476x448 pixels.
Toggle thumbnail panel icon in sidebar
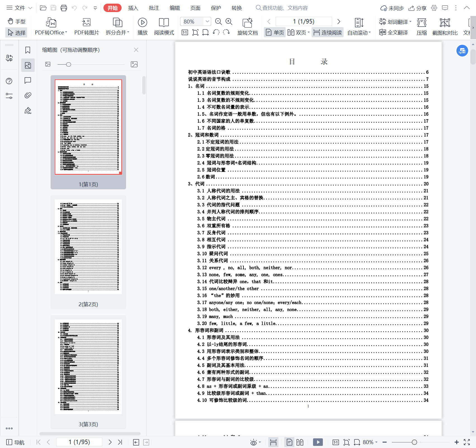28,65
